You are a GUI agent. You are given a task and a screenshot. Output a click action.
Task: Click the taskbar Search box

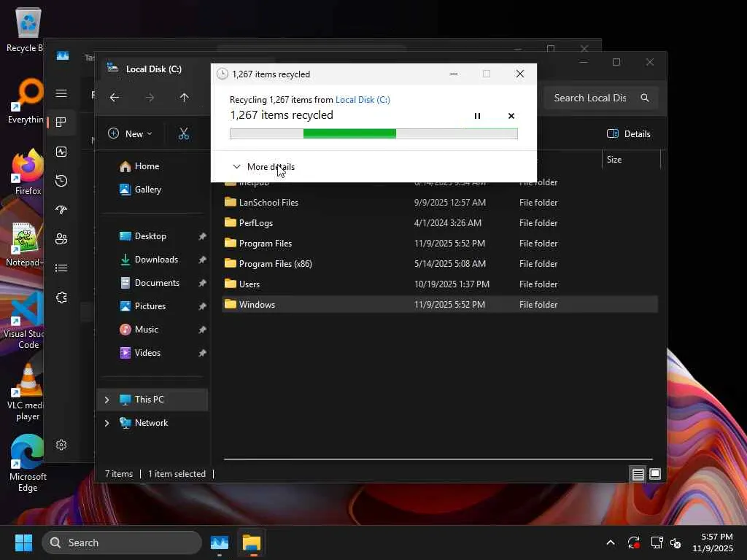[122, 542]
